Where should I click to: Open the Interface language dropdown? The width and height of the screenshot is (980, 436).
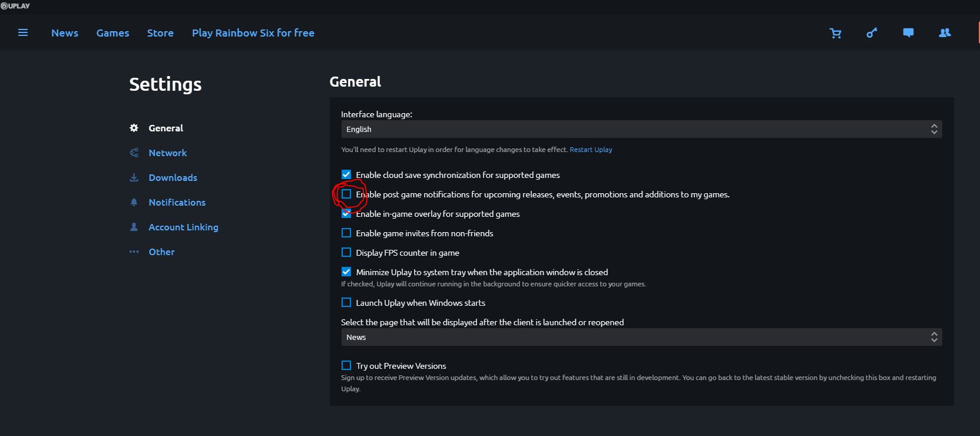(x=641, y=129)
